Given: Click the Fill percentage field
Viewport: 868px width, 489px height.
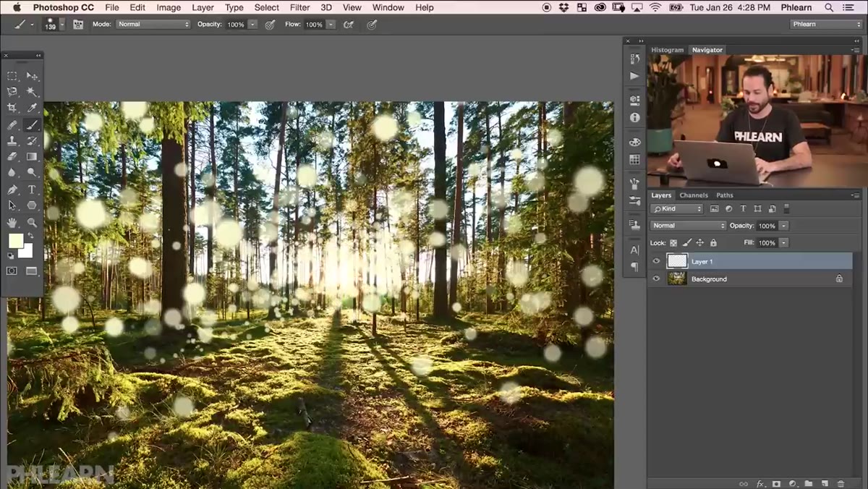Looking at the screenshot, I should pyautogui.click(x=767, y=243).
